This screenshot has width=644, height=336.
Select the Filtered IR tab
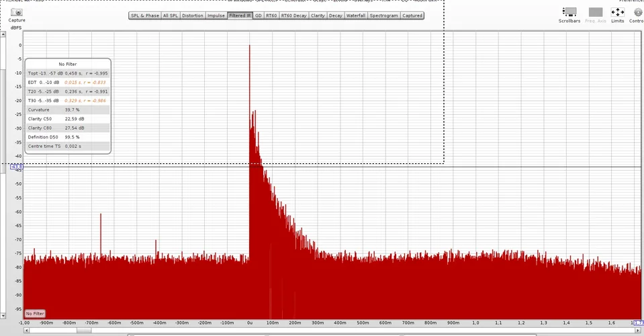click(240, 15)
